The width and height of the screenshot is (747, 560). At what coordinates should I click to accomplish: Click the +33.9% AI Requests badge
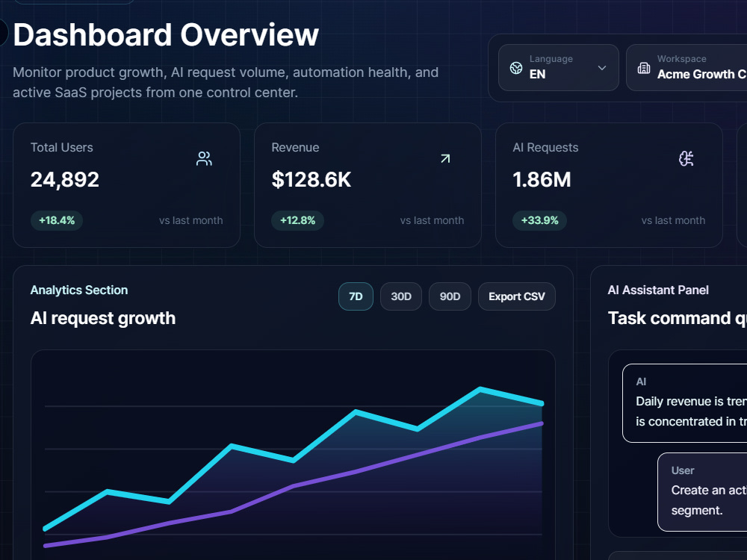[x=539, y=220]
